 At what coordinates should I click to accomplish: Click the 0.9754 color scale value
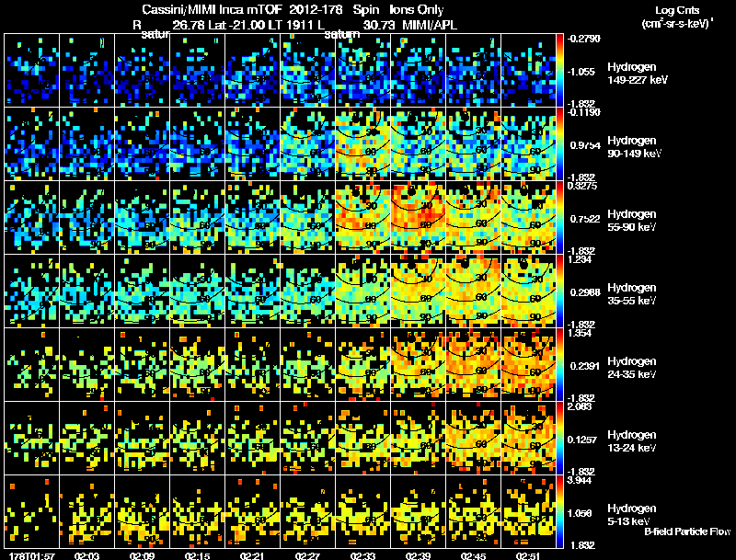[585, 145]
